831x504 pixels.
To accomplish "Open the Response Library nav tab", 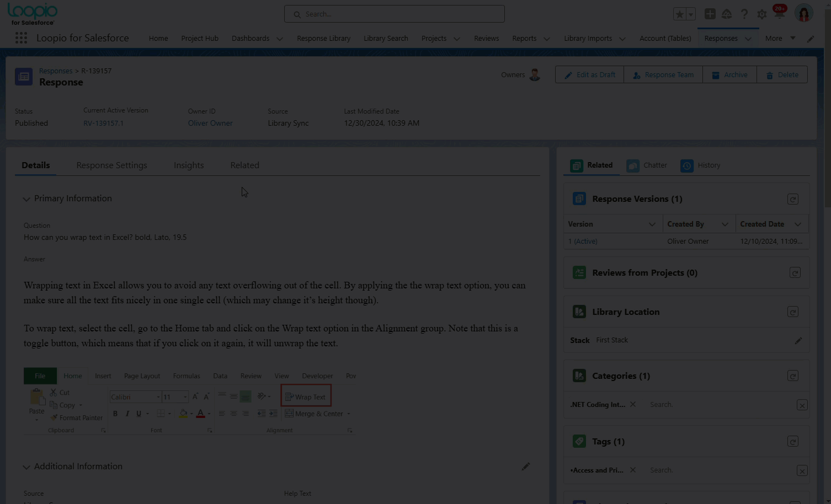I will click(323, 38).
